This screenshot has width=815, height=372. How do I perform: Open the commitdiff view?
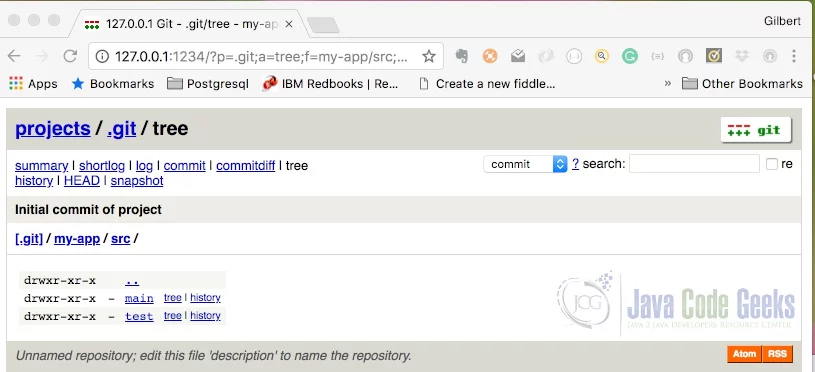245,166
